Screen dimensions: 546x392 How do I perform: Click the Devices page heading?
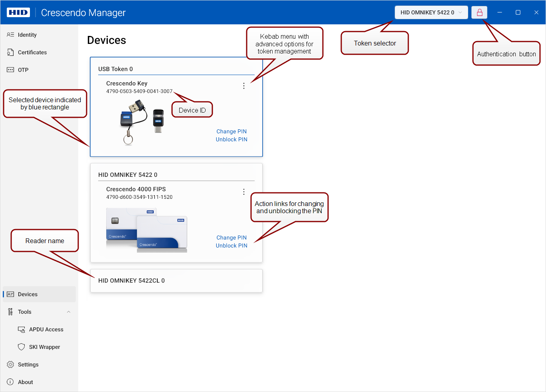[x=107, y=40]
